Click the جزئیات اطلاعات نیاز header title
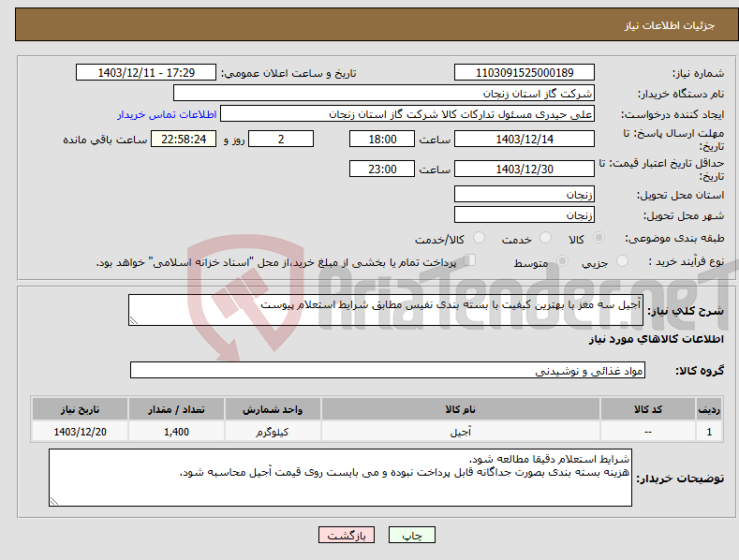Screen dimensions: 739x560 coord(670,25)
